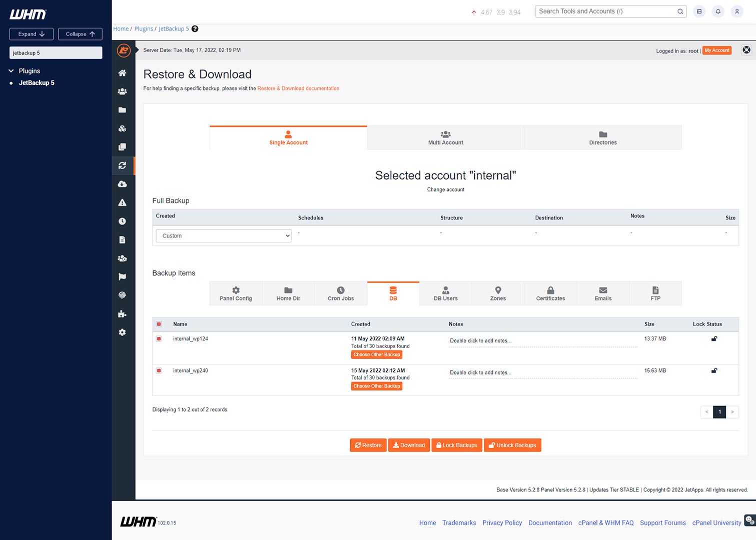Viewport: 756px width, 540px height.
Task: Uncheck the internal_wp124 database checkbox
Action: [159, 339]
